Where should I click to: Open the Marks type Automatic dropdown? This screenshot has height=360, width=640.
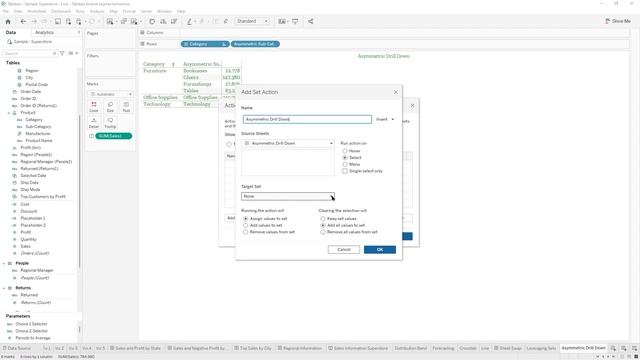[110, 94]
